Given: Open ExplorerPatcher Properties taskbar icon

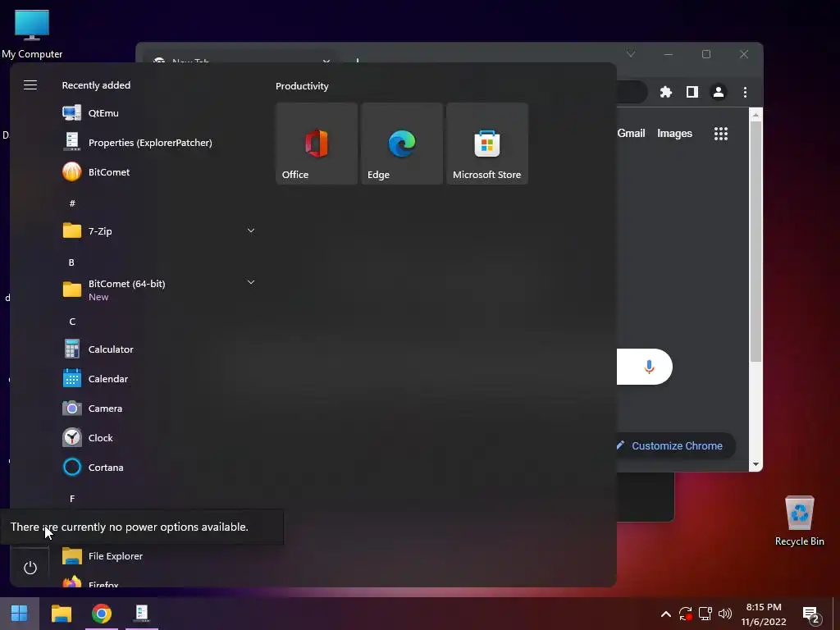Looking at the screenshot, I should click(x=141, y=614).
